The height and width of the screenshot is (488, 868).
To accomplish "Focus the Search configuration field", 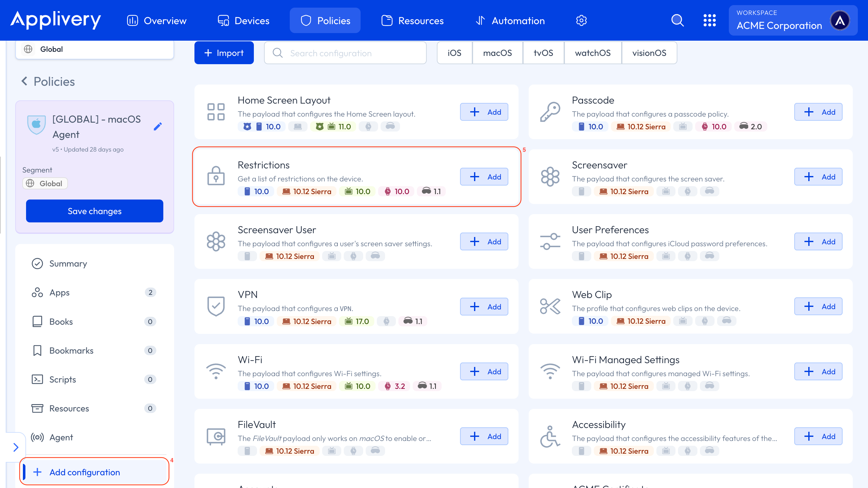I will tap(345, 53).
